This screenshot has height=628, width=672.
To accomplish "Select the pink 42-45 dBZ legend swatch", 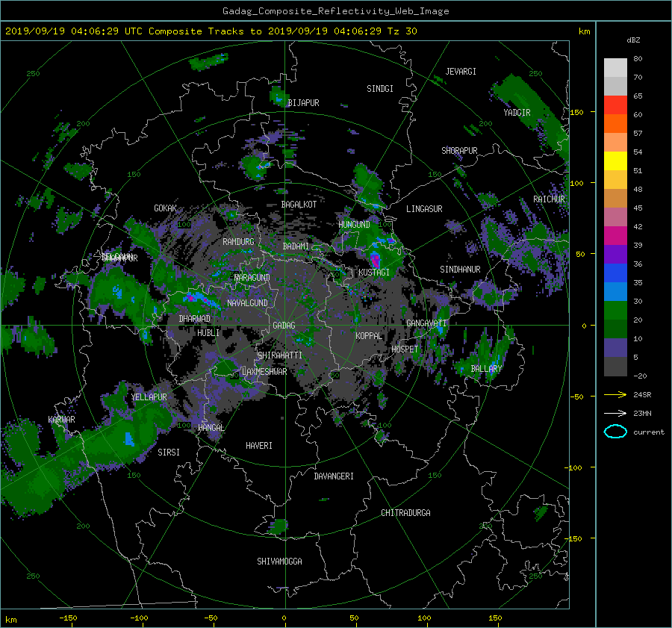I will point(615,217).
